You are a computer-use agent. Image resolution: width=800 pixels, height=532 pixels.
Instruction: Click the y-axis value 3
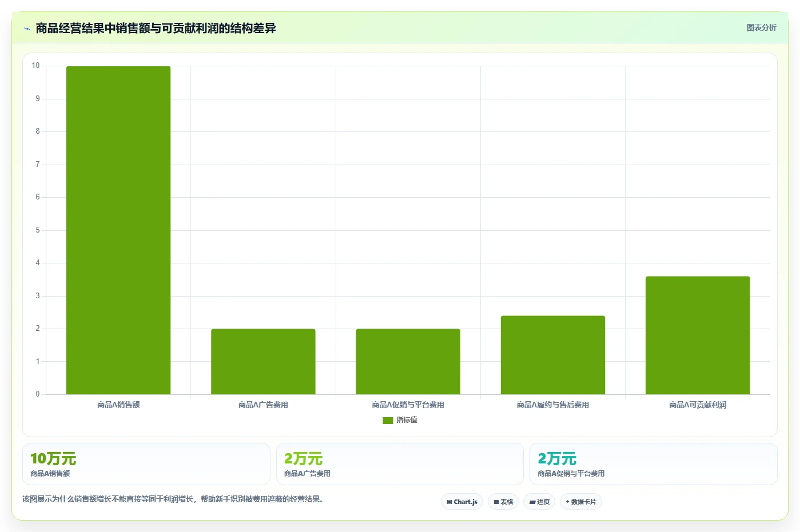click(38, 296)
